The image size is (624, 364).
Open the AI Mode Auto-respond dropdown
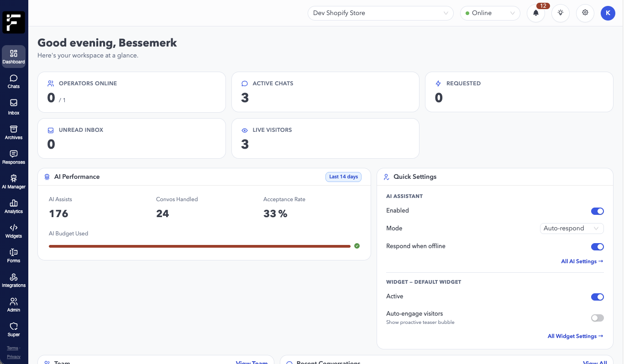(x=572, y=228)
